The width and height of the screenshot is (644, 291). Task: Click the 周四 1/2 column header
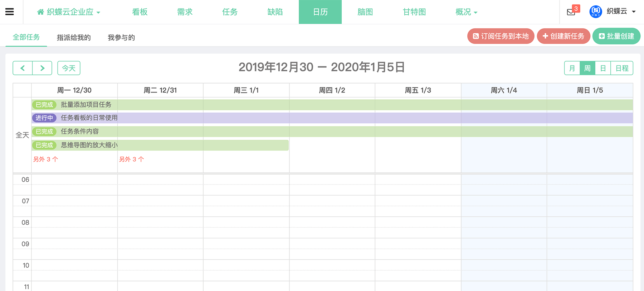[x=332, y=90]
